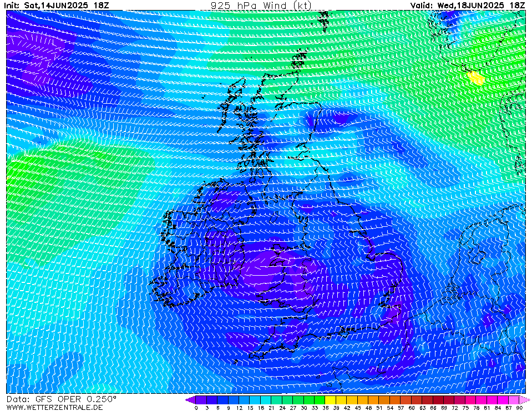532x411 pixels.
Task: Click the '45' value under the colour scale
Action: [358, 408]
